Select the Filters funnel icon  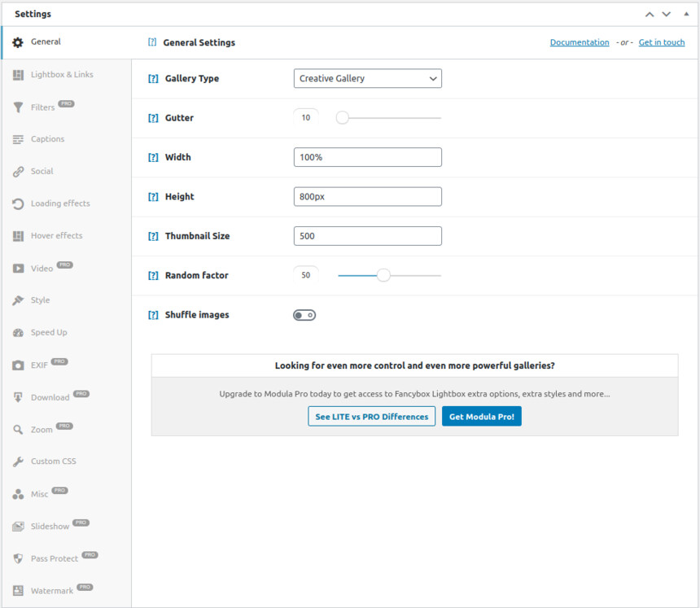[18, 107]
